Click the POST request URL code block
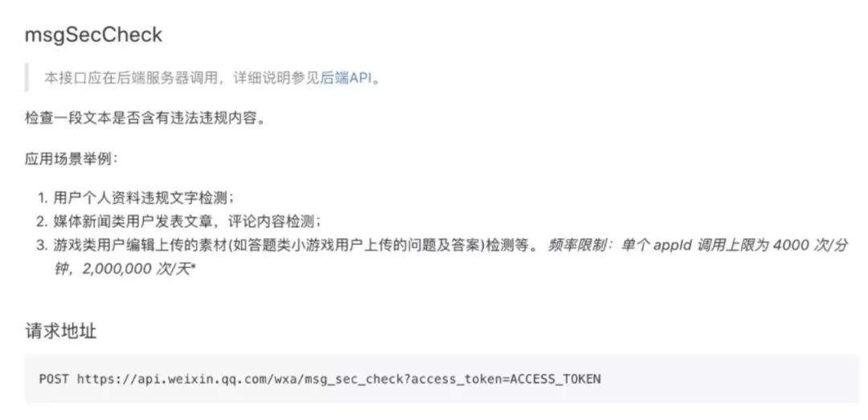This screenshot has width=868, height=420. click(x=442, y=379)
